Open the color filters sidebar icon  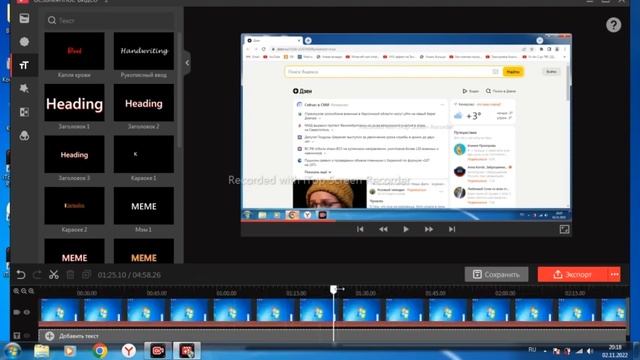pos(24,136)
